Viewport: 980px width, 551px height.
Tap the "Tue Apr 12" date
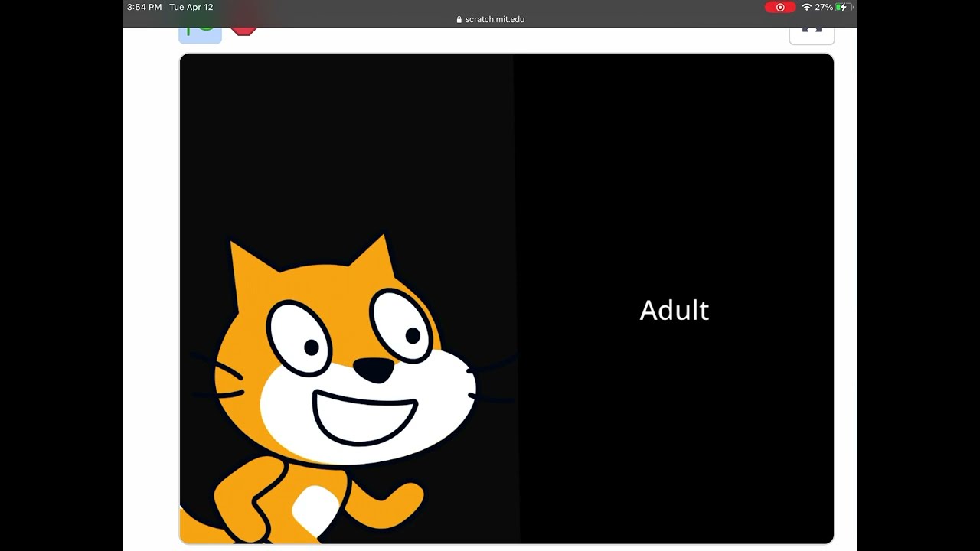(x=191, y=7)
